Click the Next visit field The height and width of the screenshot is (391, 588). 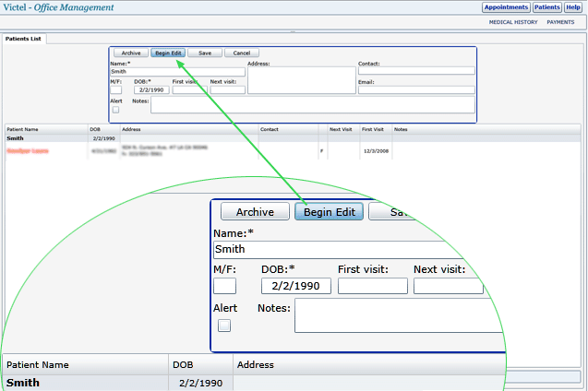228,89
